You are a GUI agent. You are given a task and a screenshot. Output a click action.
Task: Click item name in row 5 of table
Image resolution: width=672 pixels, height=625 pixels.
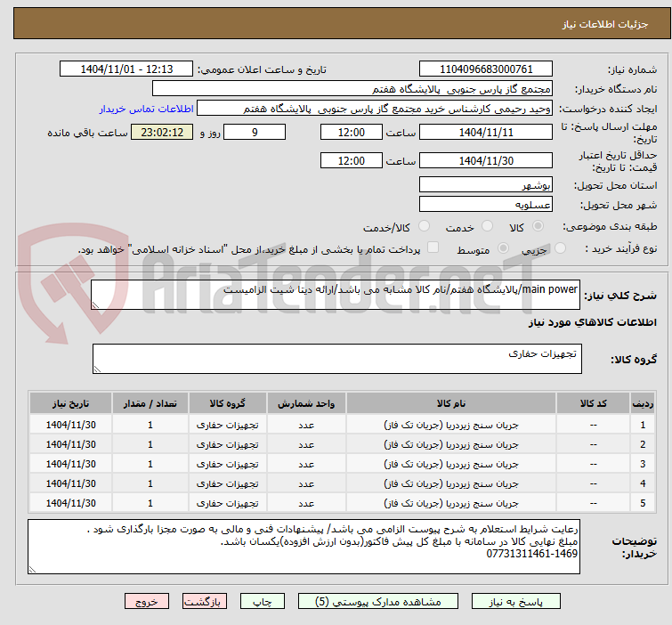coord(451,503)
